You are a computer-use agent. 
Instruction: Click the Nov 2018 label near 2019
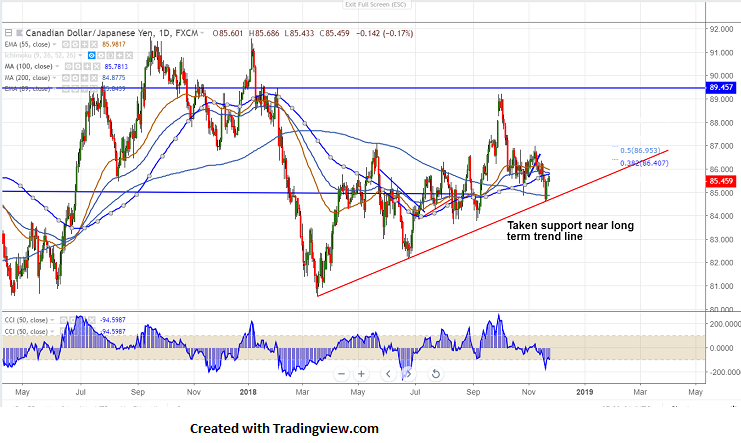[529, 392]
